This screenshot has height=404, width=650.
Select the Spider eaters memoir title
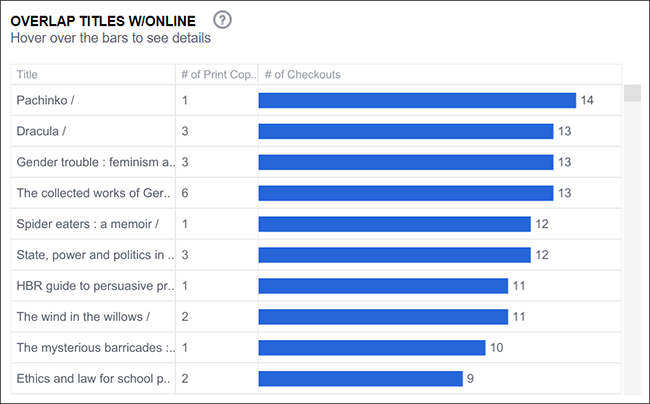click(87, 224)
